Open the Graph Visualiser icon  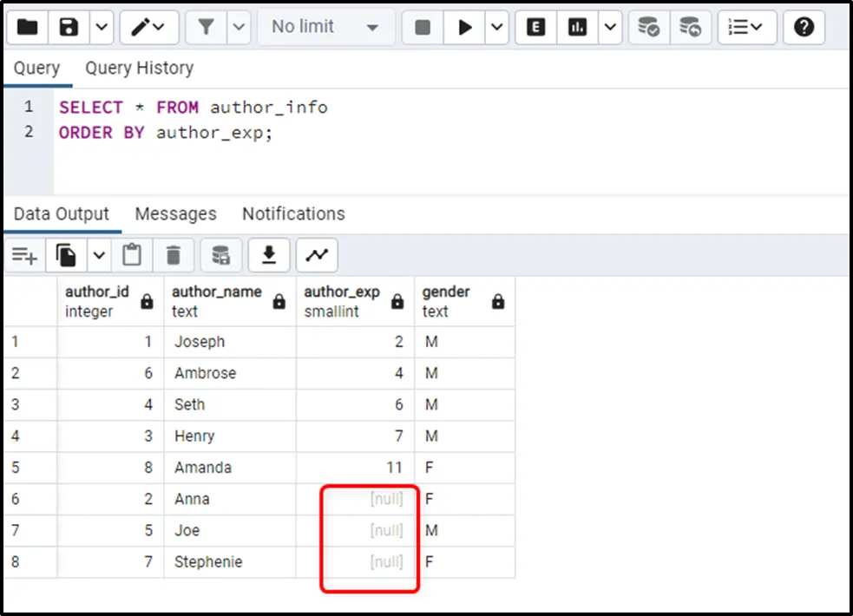click(x=317, y=255)
